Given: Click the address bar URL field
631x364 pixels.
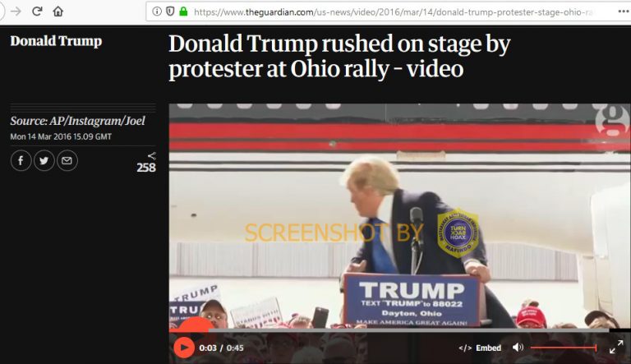Looking at the screenshot, I should point(385,12).
